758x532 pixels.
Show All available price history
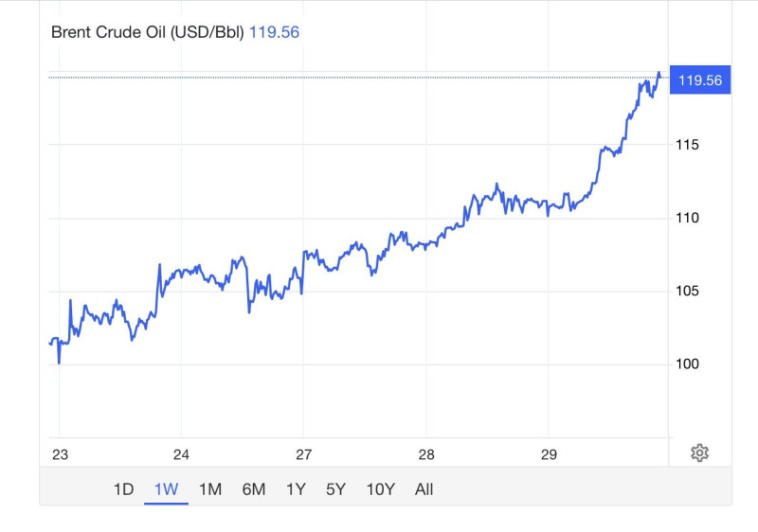tap(424, 489)
